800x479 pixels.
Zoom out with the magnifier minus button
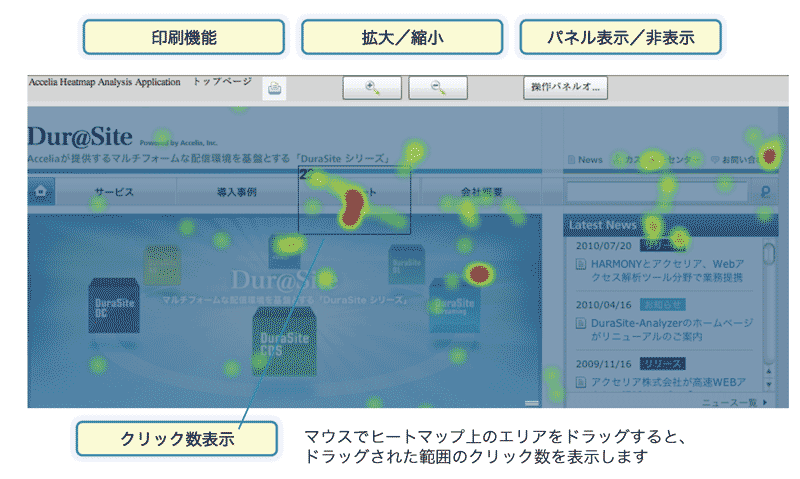438,88
